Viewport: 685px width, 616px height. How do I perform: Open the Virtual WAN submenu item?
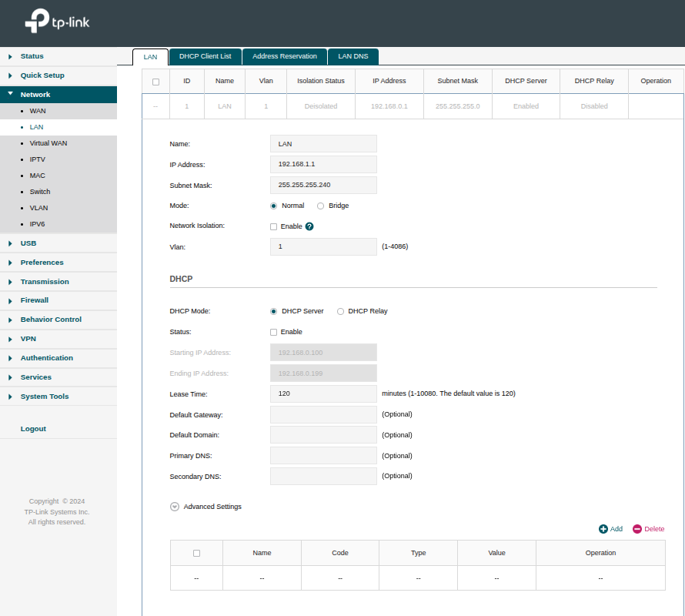click(x=58, y=143)
